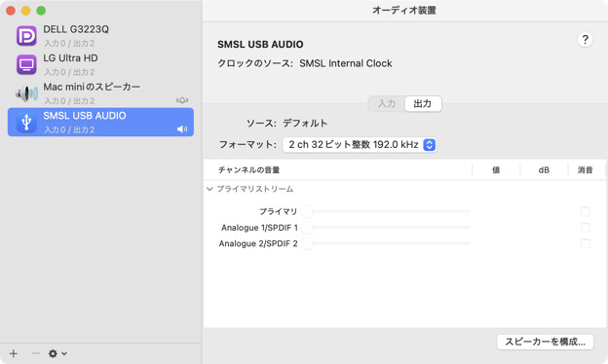This screenshot has width=608, height=364.
Task: Select Mac miniのスピーカー device
Action: click(100, 93)
